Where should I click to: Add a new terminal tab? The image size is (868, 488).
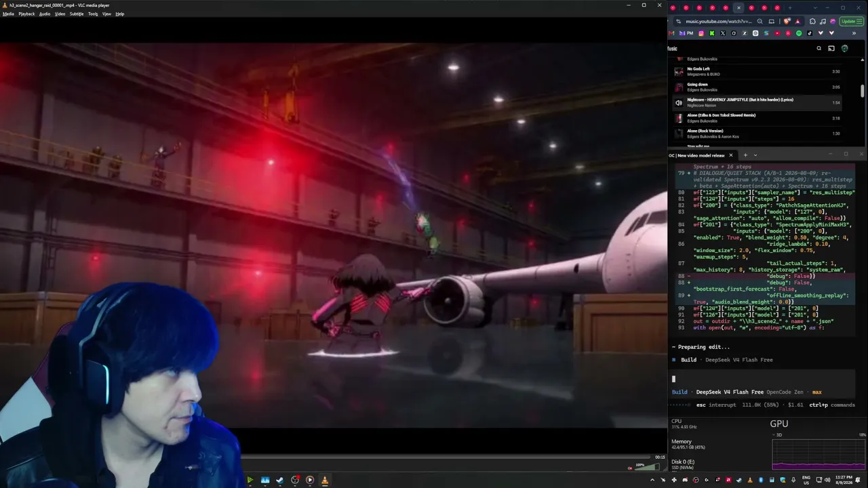[x=745, y=155]
